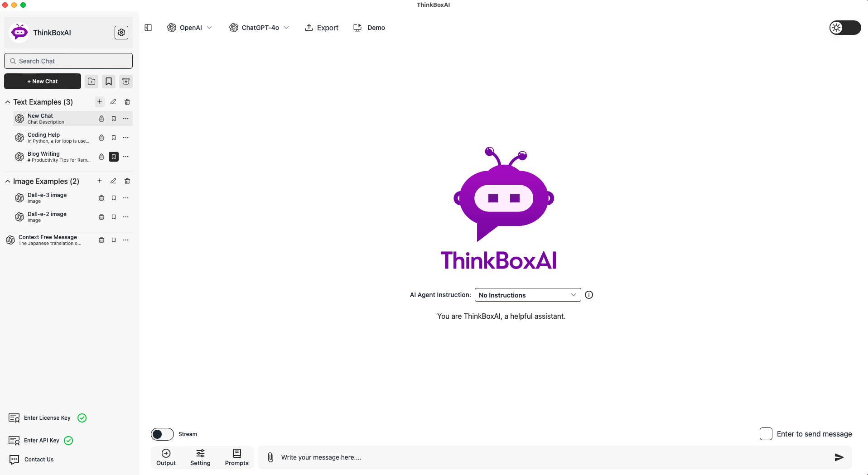Delete the Text Examples folder
The width and height of the screenshot is (868, 475).
click(x=127, y=102)
